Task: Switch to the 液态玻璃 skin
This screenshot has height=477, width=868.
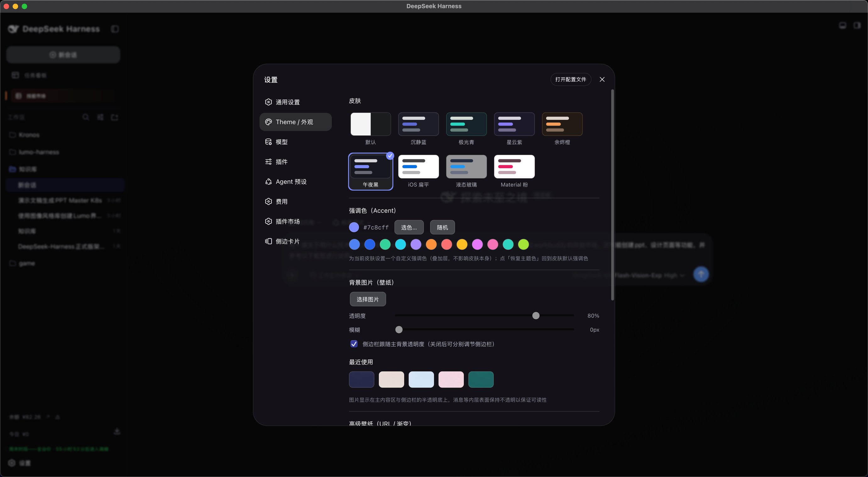Action: [466, 167]
